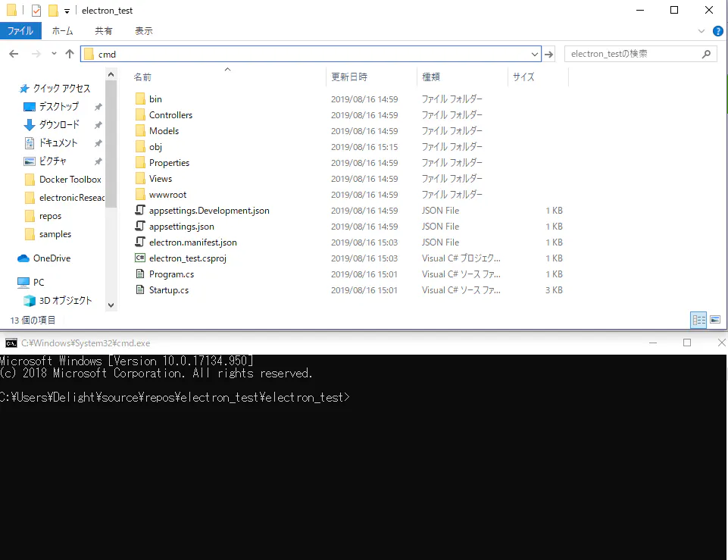Click the forward navigation arrow
Image resolution: width=728 pixels, height=560 pixels.
coord(36,54)
